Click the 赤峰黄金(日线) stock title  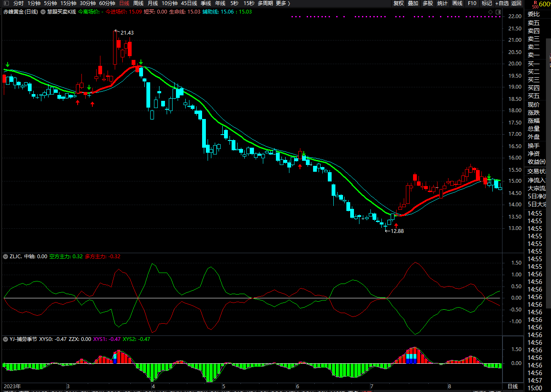[x=21, y=12]
